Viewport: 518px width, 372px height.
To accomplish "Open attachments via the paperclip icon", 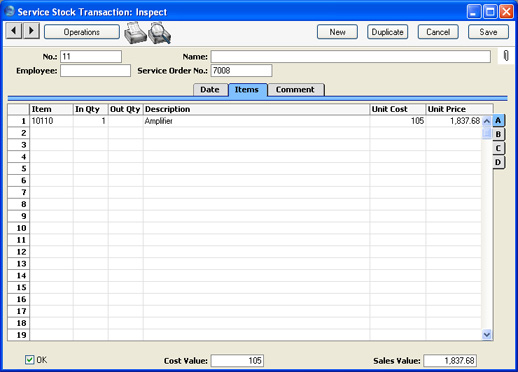I will click(506, 56).
